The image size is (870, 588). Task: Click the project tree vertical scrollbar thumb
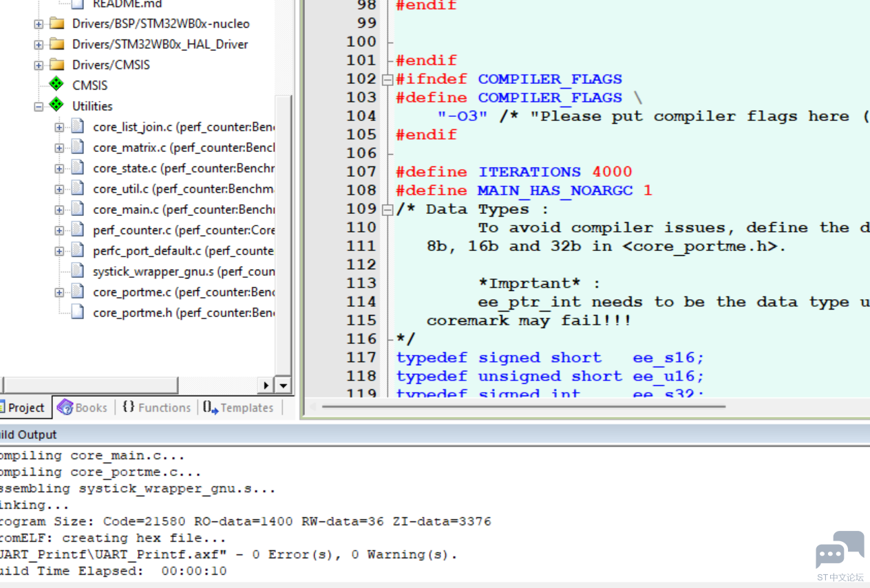click(284, 234)
